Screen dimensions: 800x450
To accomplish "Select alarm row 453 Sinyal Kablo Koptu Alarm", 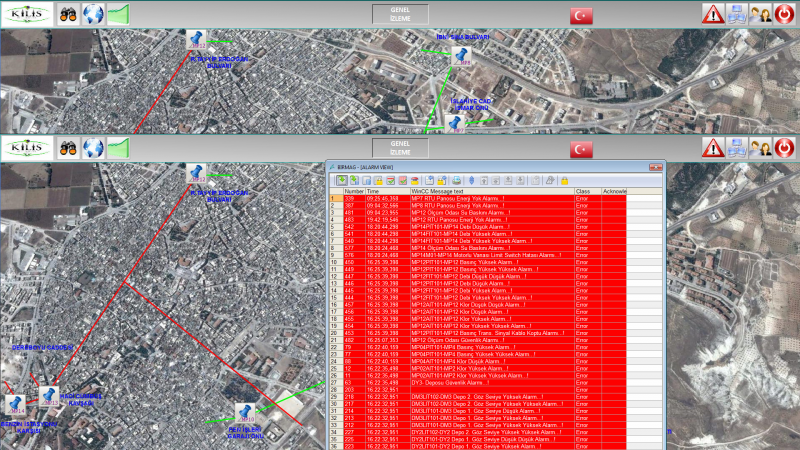I will click(x=478, y=333).
